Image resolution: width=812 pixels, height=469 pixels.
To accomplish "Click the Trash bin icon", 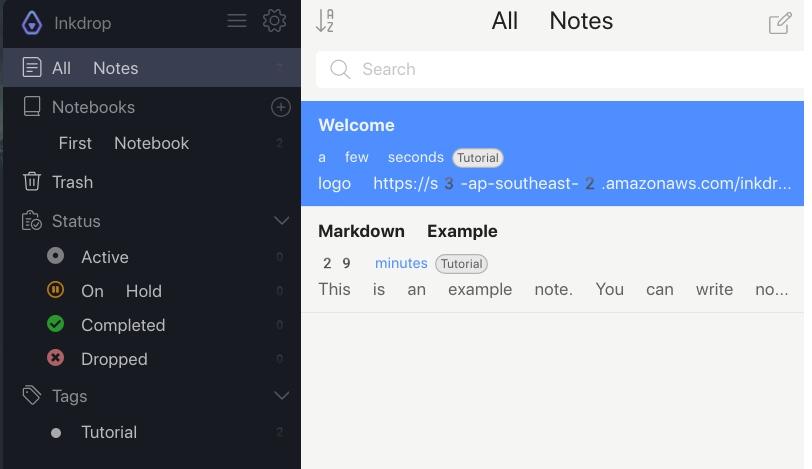I will (x=32, y=182).
